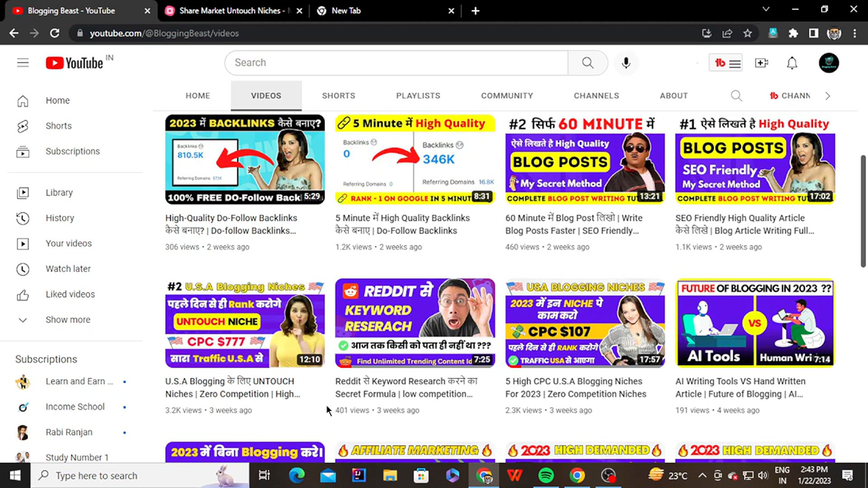The width and height of the screenshot is (868, 488).
Task: Click into the YouTube search field
Action: point(396,63)
